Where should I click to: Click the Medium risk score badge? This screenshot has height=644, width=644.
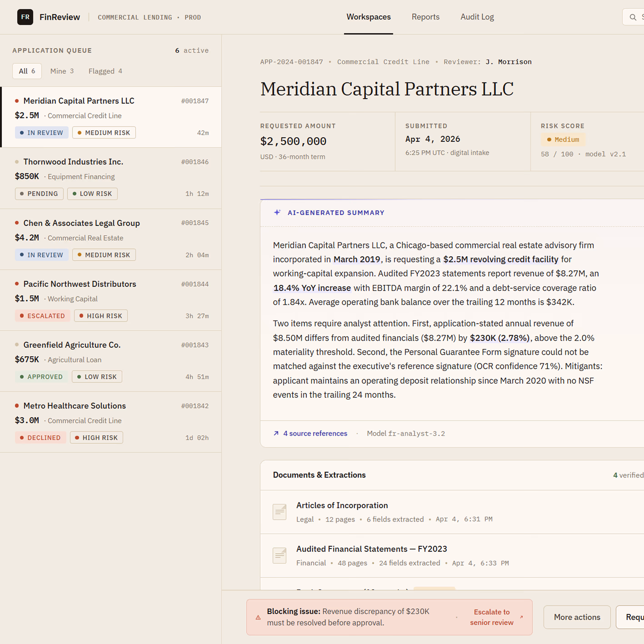pos(563,140)
